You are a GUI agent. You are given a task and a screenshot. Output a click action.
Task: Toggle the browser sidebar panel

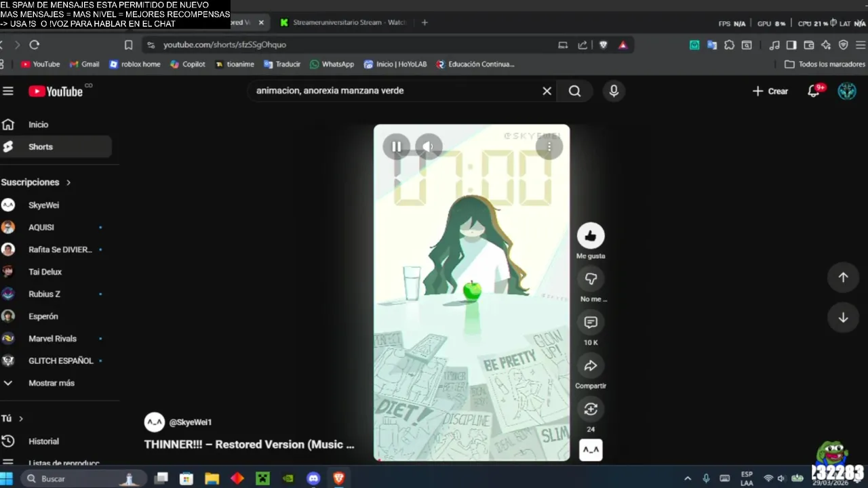point(791,45)
